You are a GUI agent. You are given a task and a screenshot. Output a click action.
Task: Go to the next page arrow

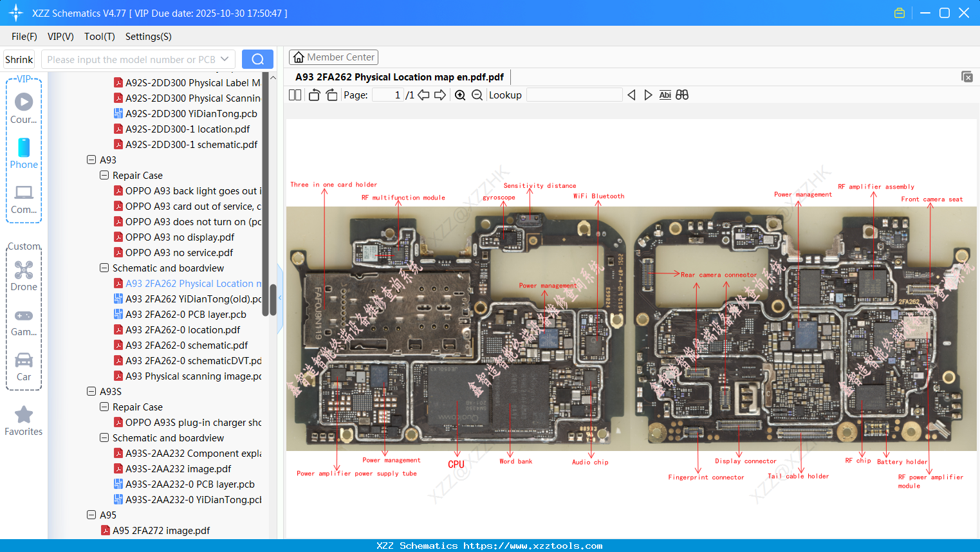tap(440, 95)
